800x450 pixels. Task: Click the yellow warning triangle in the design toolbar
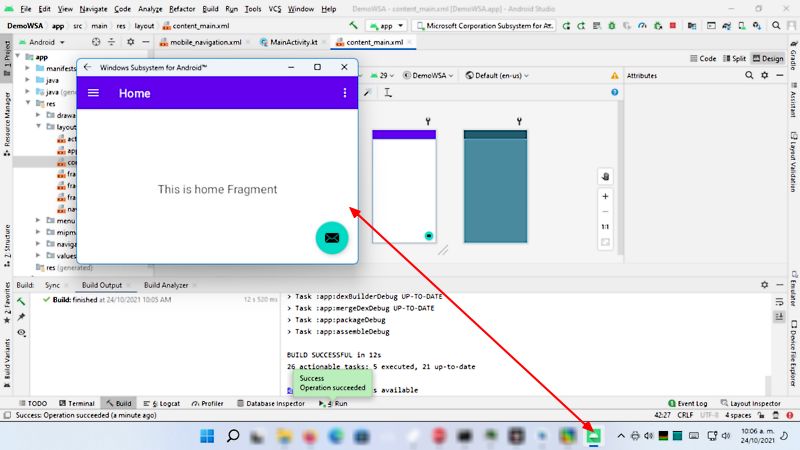coord(615,76)
